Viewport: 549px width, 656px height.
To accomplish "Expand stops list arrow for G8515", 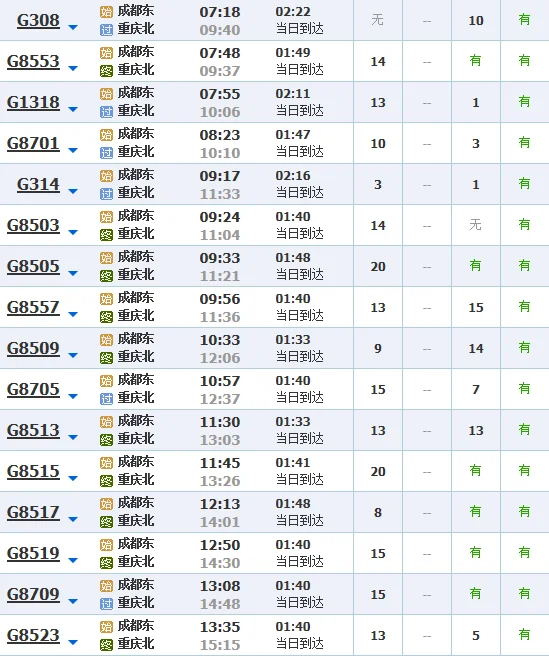I will [x=73, y=479].
